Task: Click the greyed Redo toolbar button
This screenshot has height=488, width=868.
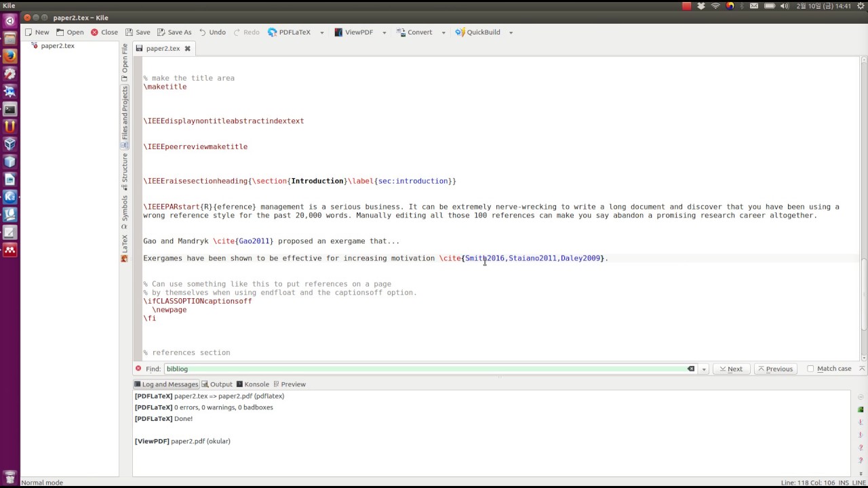Action: click(246, 32)
